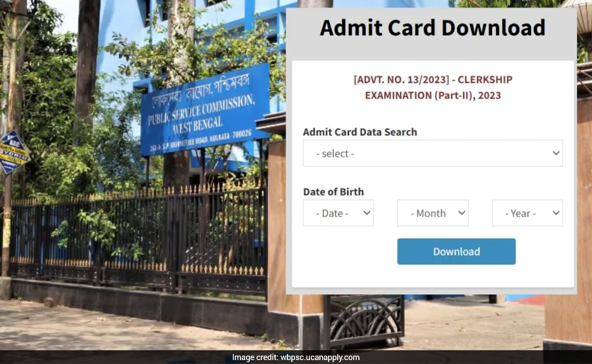Click the 'wbpsc.ucanapply.com' image credit text
Screen dimensions: 592x364
320,358
